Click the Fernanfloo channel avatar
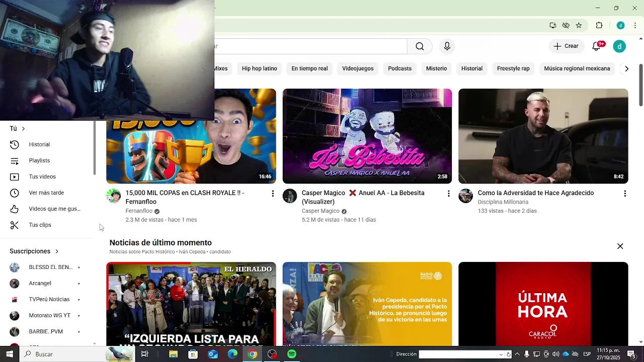 click(114, 196)
